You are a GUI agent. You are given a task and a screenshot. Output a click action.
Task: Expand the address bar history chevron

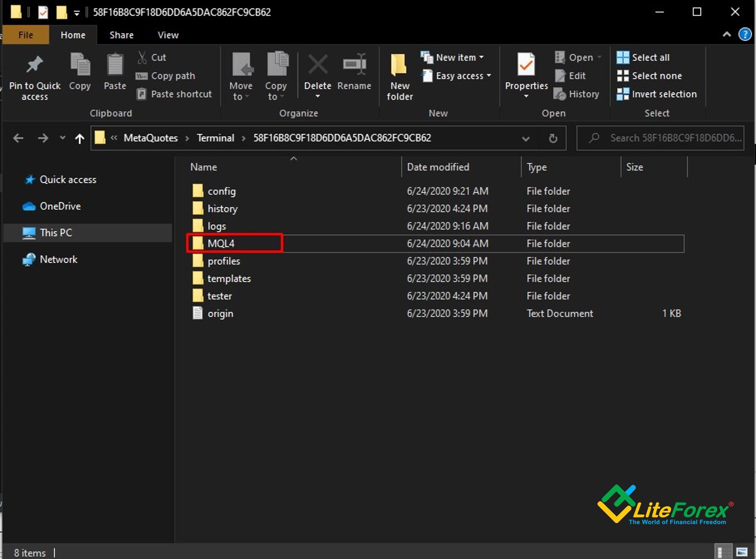click(x=525, y=139)
